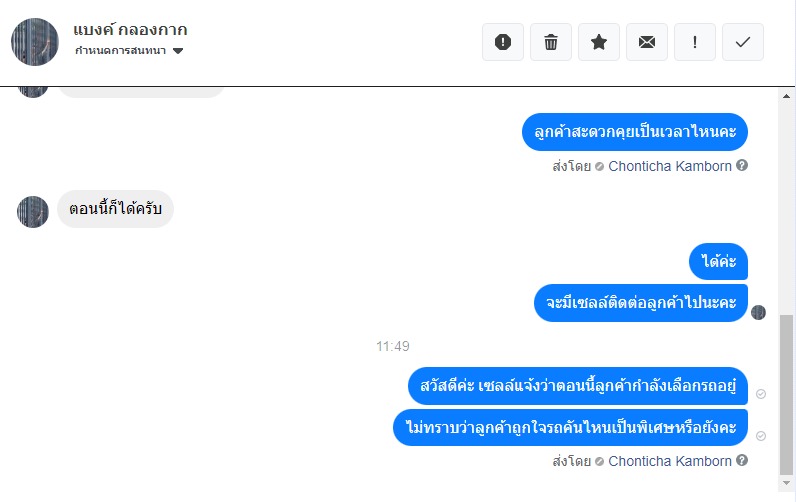Click the seen-by avatar beside จะมีเซลล์ติดต่อลูกค้าไปนะคะ
The width and height of the screenshot is (796, 502).
pyautogui.click(x=758, y=312)
